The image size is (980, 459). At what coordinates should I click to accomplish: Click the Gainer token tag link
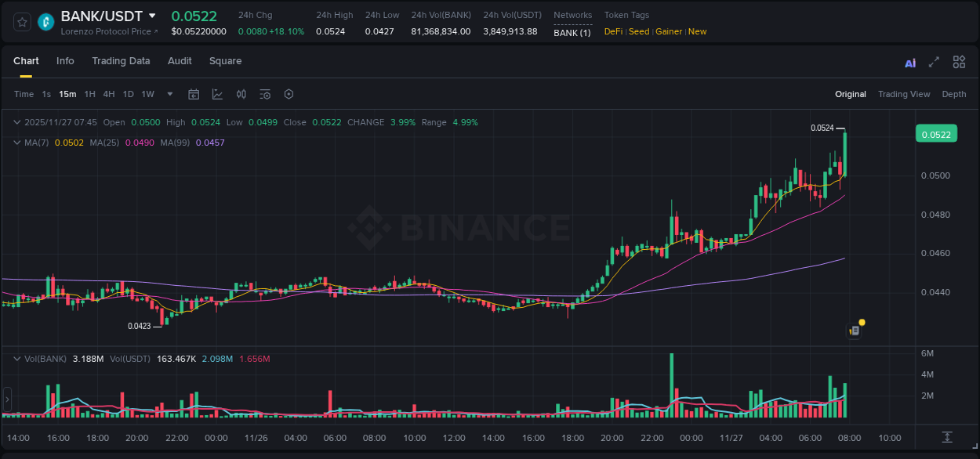pos(669,31)
